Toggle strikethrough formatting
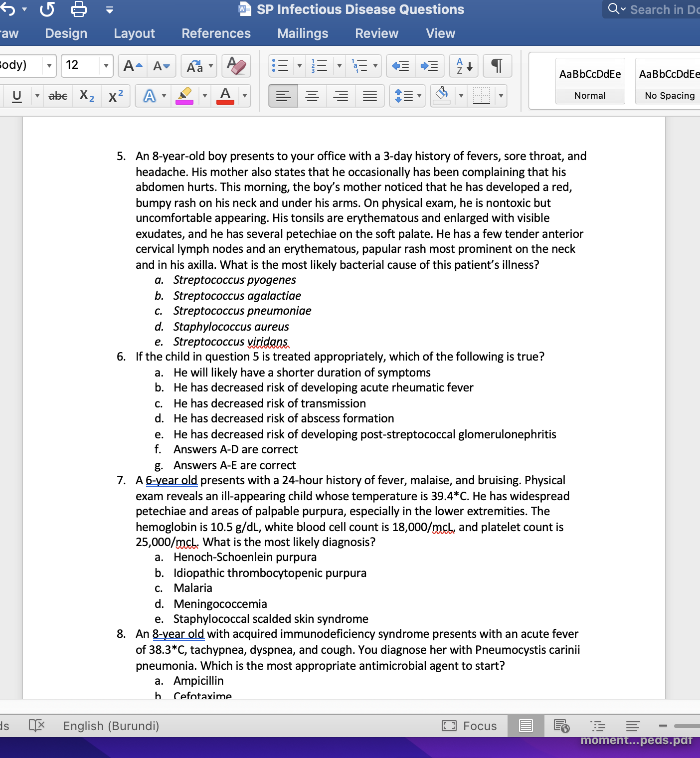Screen dimensions: 700x758 [x=58, y=96]
